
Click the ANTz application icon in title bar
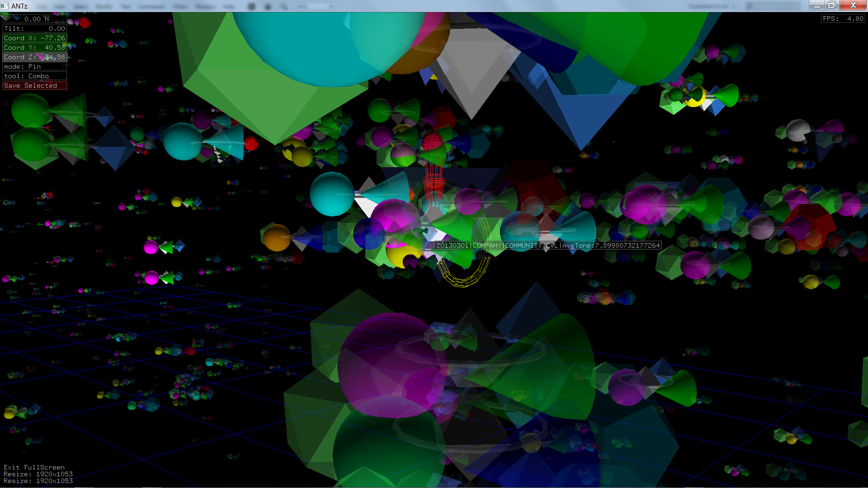click(x=5, y=5)
